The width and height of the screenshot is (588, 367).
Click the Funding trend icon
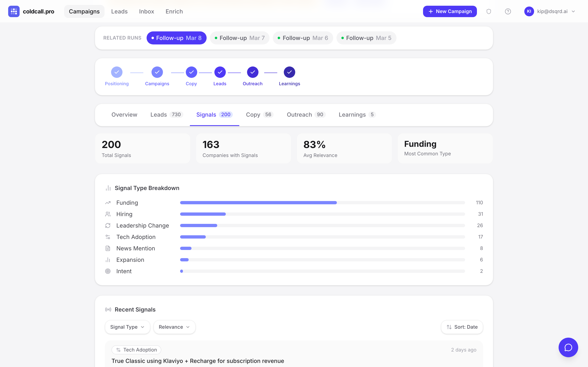[108, 203]
